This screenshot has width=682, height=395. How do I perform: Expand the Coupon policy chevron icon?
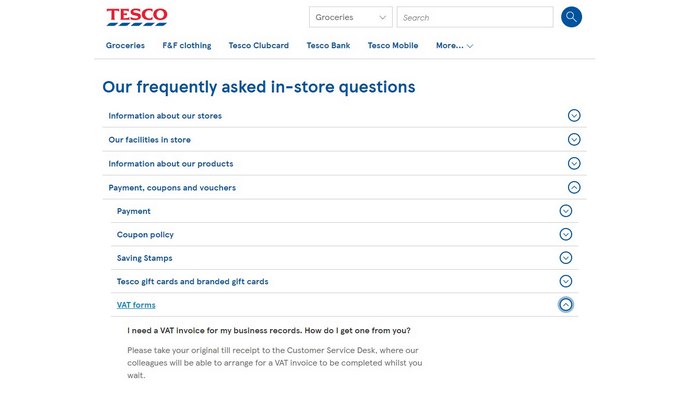tap(565, 234)
